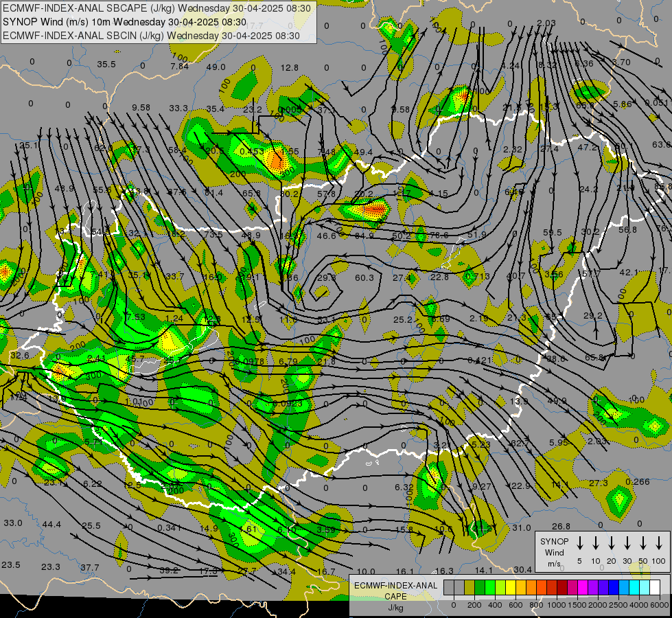
Task: Click the map value '44.4'
Action: click(51, 525)
